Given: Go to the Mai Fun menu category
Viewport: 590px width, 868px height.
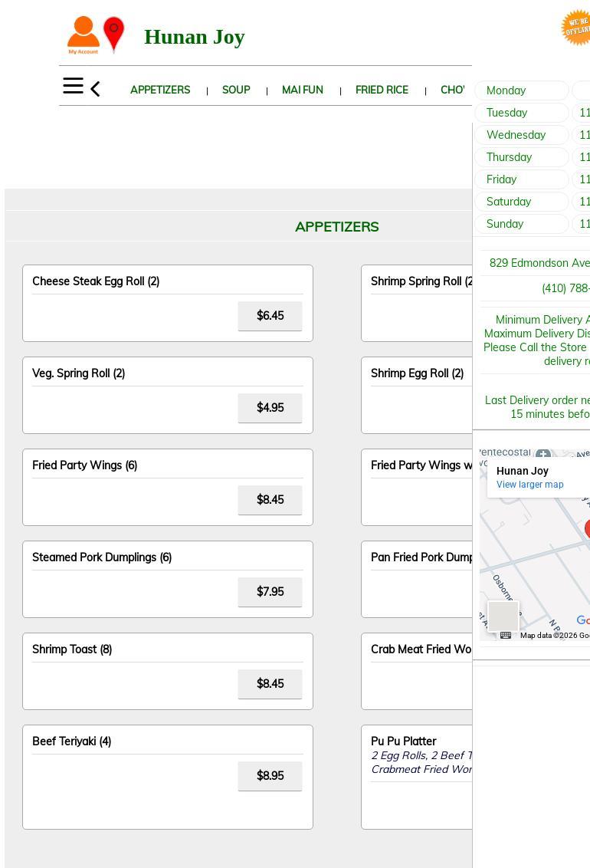Looking at the screenshot, I should click(303, 90).
